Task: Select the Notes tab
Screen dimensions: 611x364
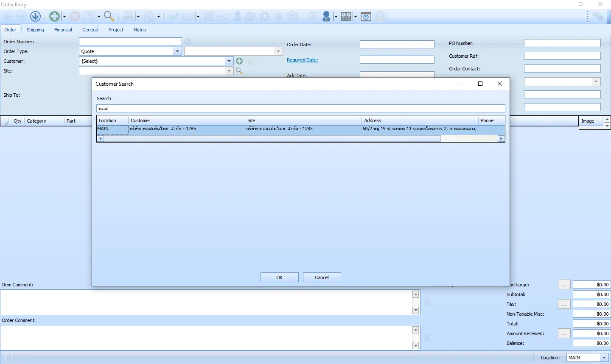Action: pos(140,30)
